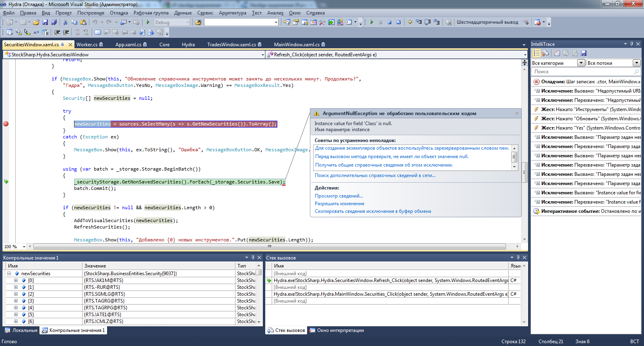
Task: Click IntelliTrace Events view icon
Action: pyautogui.click(x=536, y=53)
